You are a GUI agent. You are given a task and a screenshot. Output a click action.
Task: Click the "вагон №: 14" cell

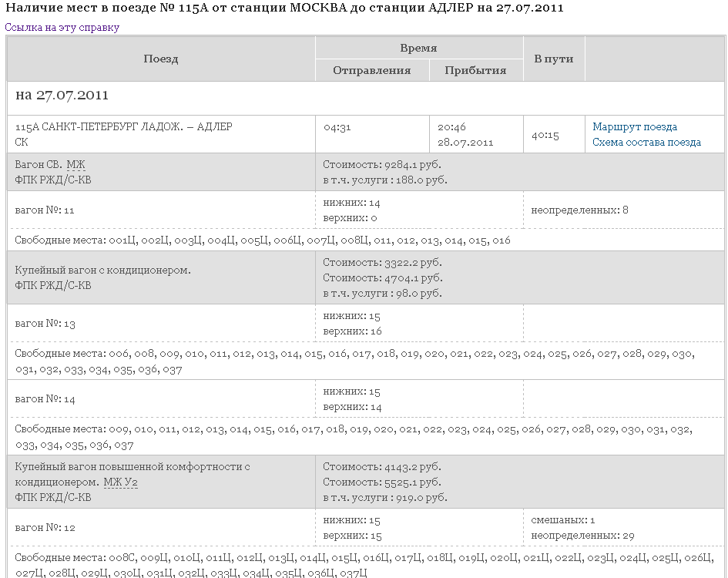pyautogui.click(x=45, y=399)
